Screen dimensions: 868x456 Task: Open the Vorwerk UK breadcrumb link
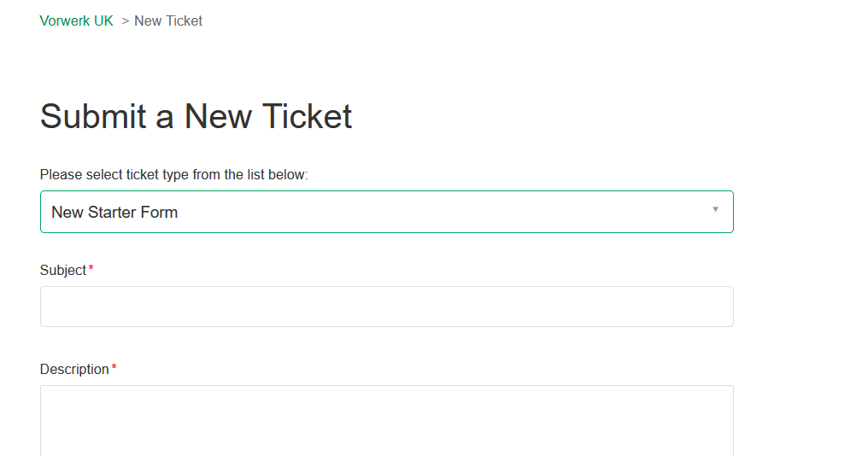pos(76,21)
